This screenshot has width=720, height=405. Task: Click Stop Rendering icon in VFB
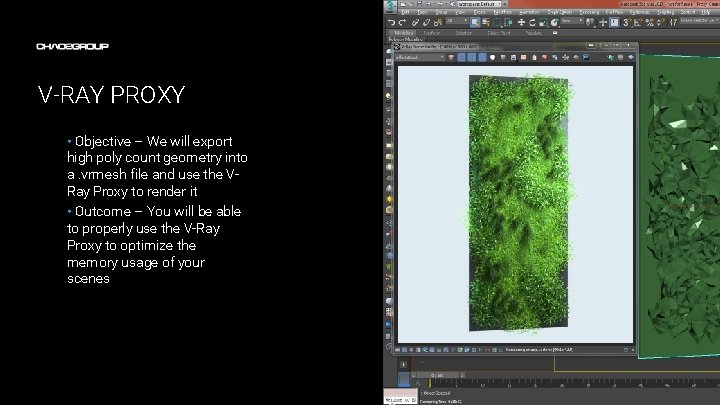[x=621, y=57]
